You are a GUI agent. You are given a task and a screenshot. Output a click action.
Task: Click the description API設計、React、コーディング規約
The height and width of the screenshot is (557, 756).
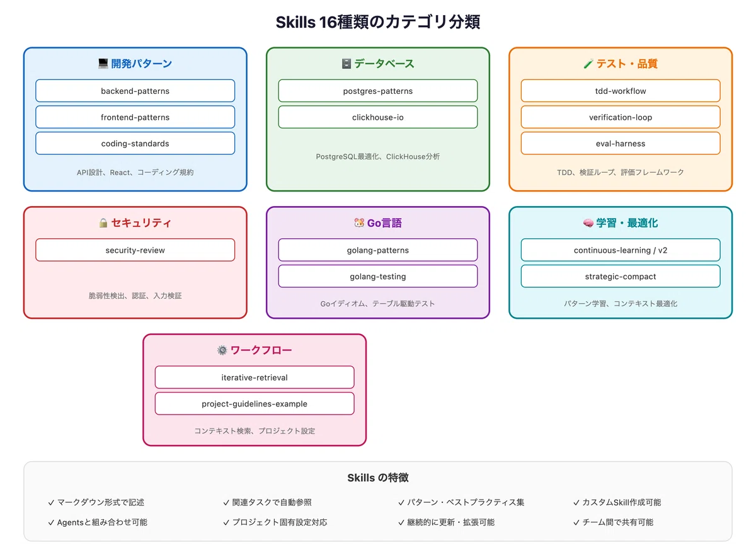click(135, 172)
